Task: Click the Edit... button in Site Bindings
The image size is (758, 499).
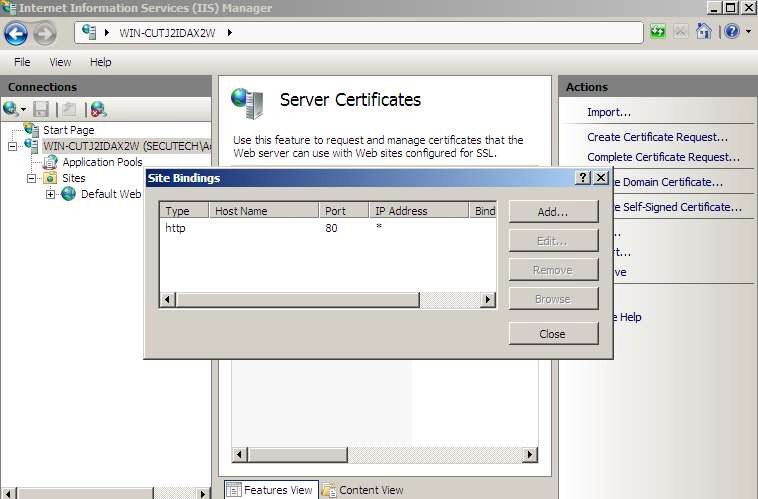Action: point(554,241)
